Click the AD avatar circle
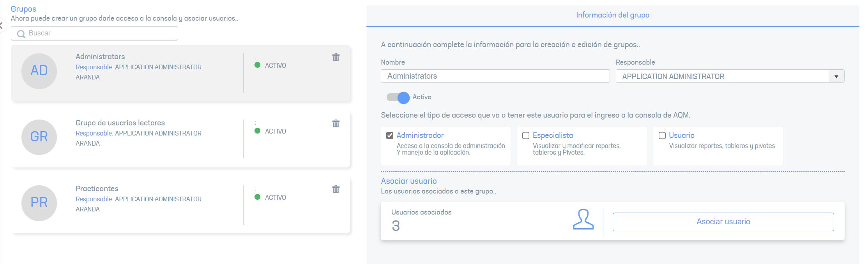The width and height of the screenshot is (868, 264). tap(39, 71)
